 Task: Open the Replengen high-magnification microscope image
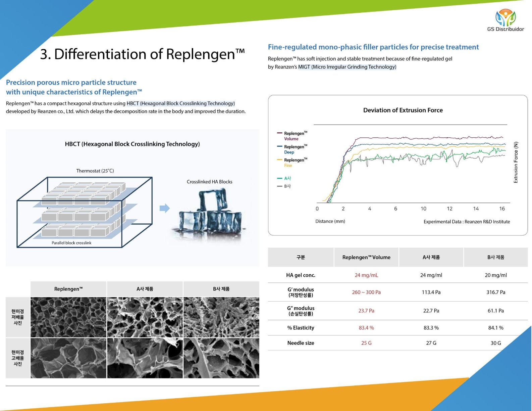68,358
